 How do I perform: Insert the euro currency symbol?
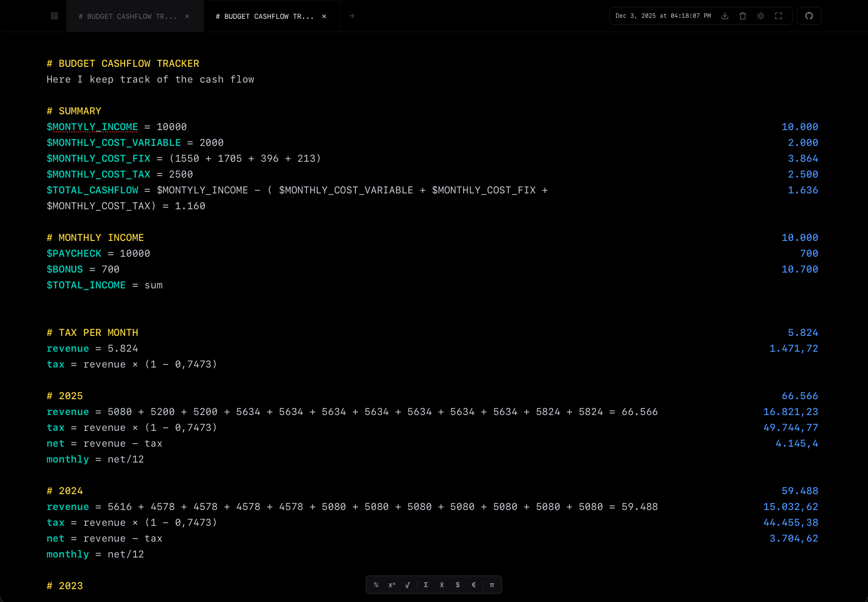pyautogui.click(x=474, y=585)
